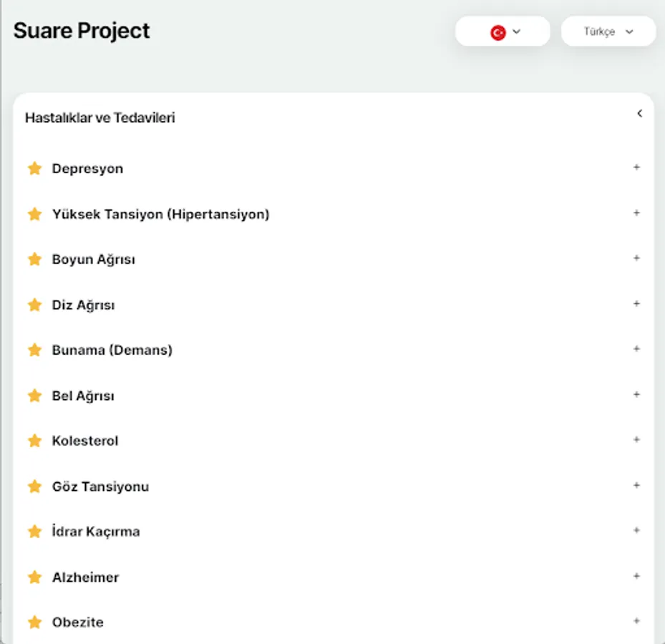The height and width of the screenshot is (644, 665).
Task: Click the star icon next to Diz Ağrısı
Action: [34, 304]
